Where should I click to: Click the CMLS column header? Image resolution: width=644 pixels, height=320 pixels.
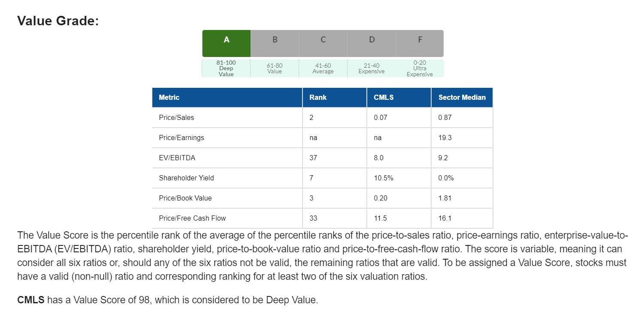[384, 98]
